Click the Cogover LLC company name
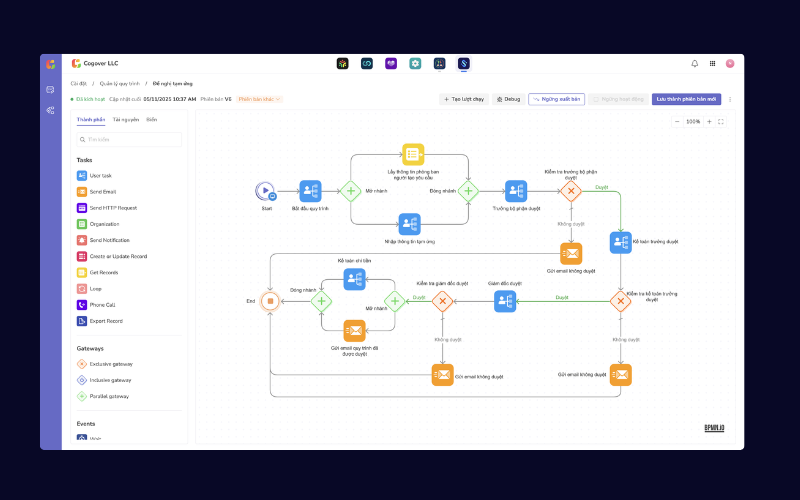The width and height of the screenshot is (800, 500). tap(101, 64)
